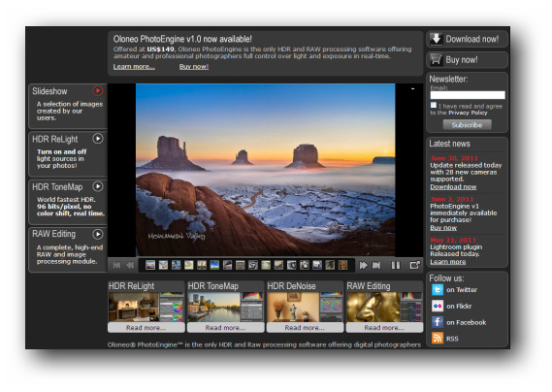This screenshot has height=392, width=552.
Task: Follow the Learn more link in banner
Action: (134, 67)
